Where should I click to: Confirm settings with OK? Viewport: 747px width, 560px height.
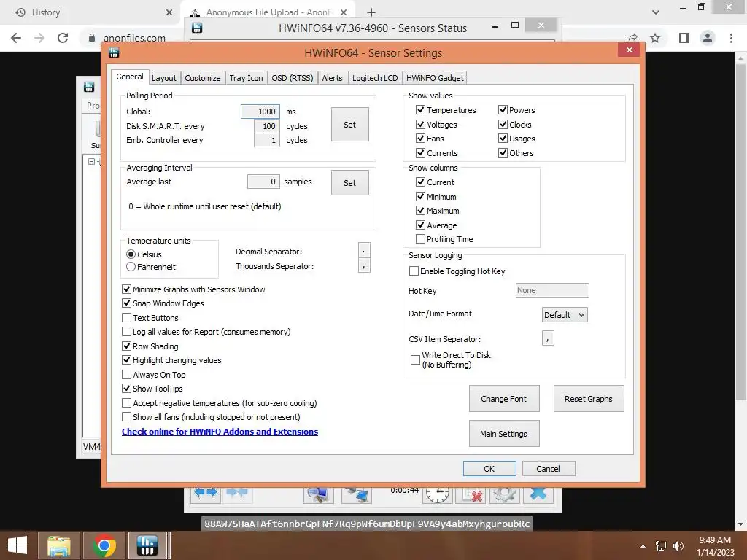coord(489,469)
